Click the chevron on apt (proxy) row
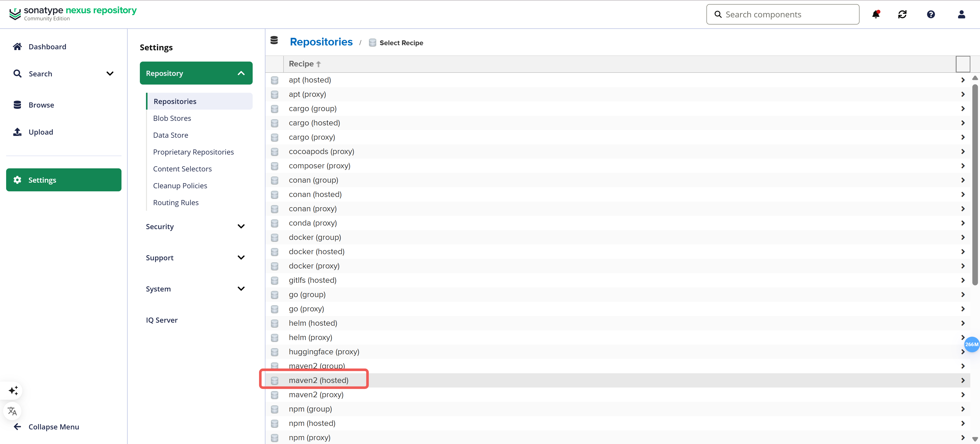980x444 pixels. (963, 94)
